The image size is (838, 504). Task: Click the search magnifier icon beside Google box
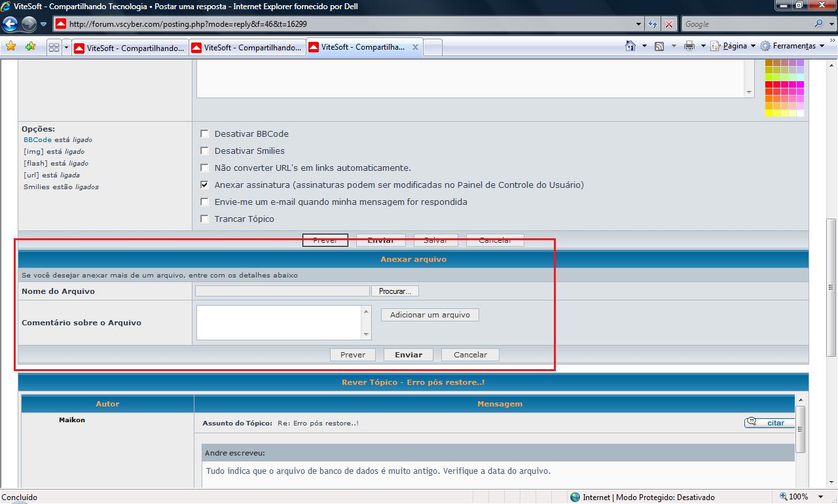click(818, 24)
